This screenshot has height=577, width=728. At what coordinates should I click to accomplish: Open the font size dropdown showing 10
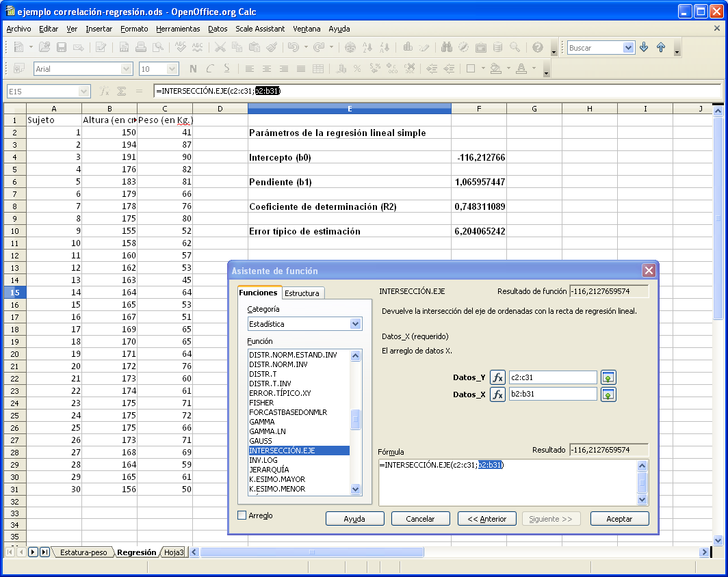tap(172, 69)
